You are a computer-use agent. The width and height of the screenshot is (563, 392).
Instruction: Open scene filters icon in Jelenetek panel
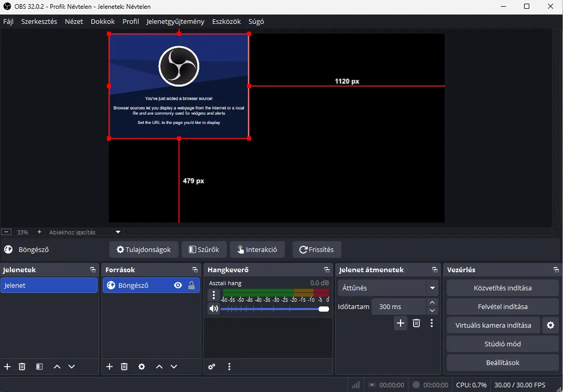(39, 367)
